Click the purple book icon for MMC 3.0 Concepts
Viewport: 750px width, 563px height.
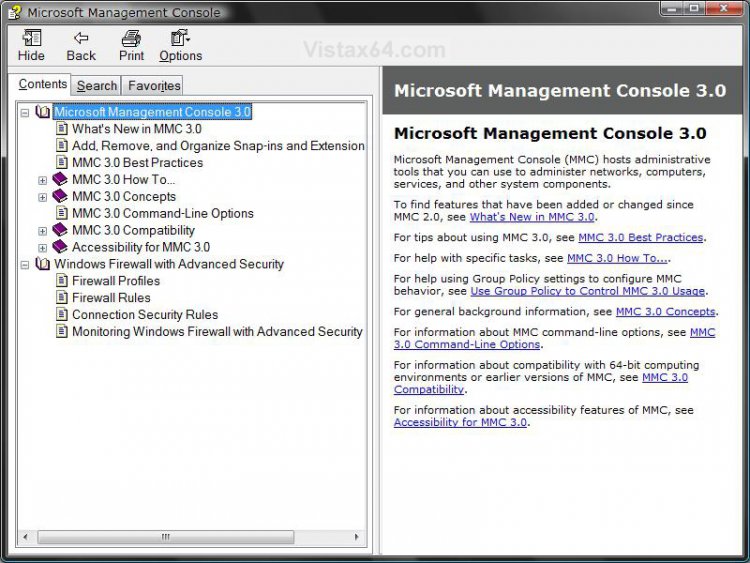click(60, 196)
